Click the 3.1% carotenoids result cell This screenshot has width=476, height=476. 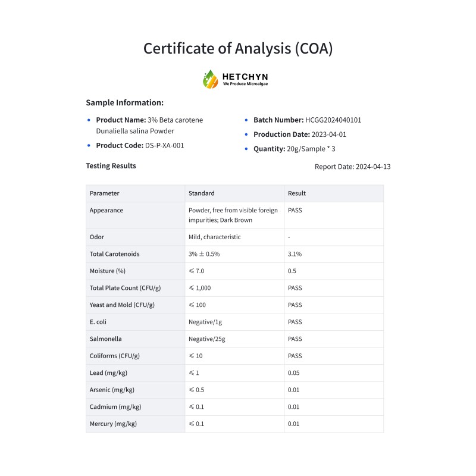pyautogui.click(x=295, y=254)
